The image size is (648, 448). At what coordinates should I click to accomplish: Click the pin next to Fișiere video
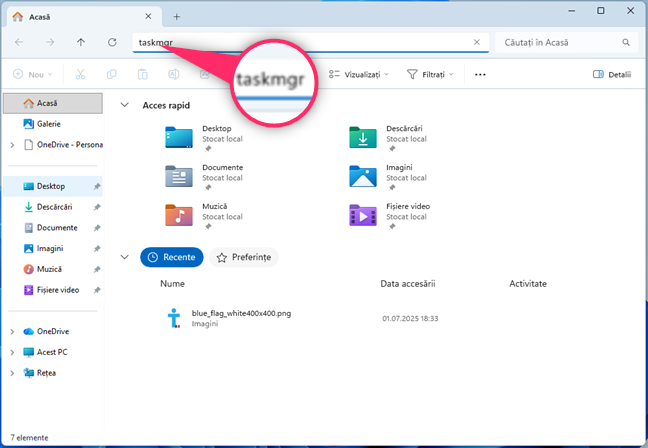point(97,290)
